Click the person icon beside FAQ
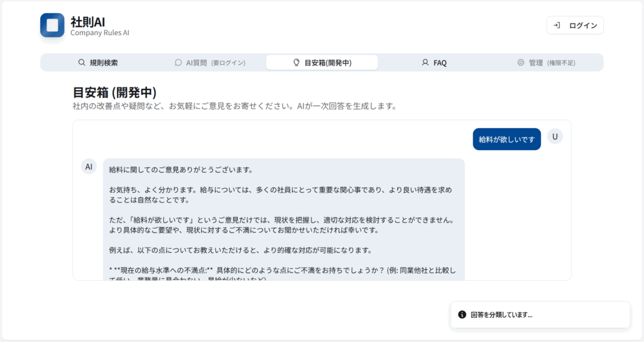 pyautogui.click(x=425, y=63)
